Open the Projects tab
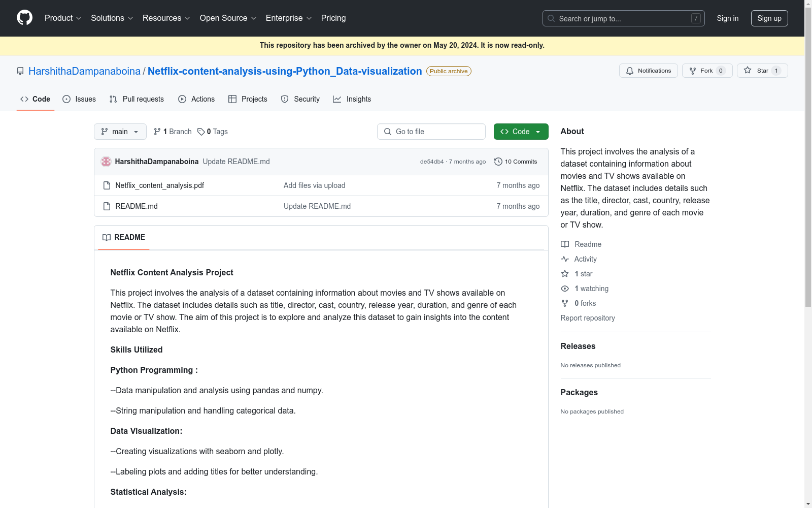Screen dimensions: 812x508 pos(248,99)
